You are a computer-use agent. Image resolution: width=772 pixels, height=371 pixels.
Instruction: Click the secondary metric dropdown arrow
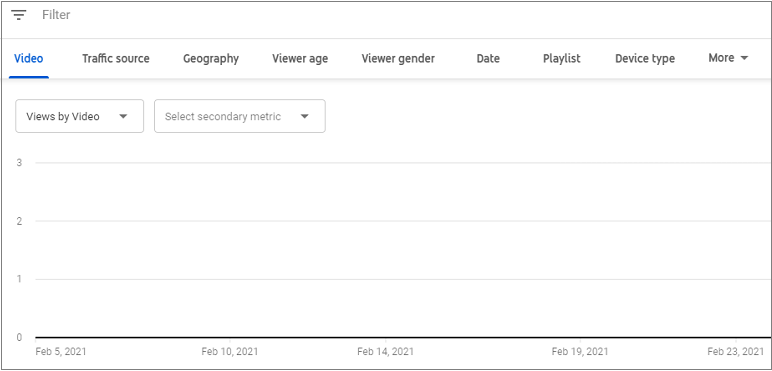(304, 117)
